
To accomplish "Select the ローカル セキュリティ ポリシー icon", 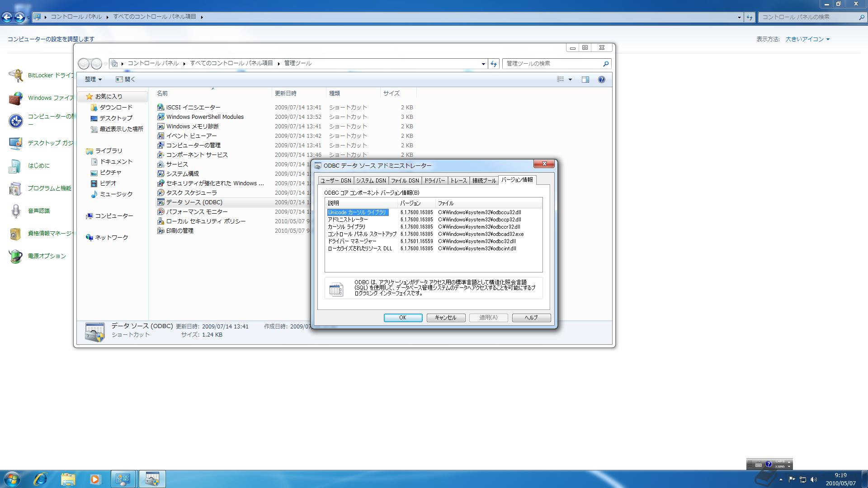I will tap(160, 221).
